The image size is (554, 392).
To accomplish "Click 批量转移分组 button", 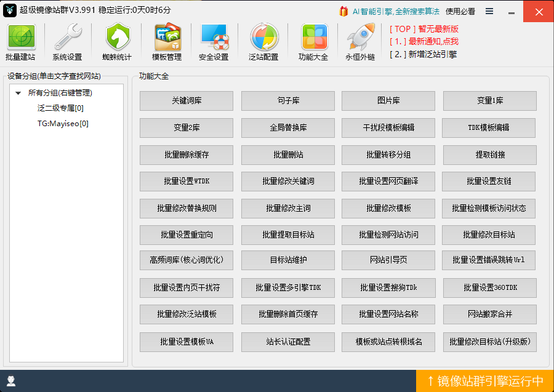I will tap(388, 155).
